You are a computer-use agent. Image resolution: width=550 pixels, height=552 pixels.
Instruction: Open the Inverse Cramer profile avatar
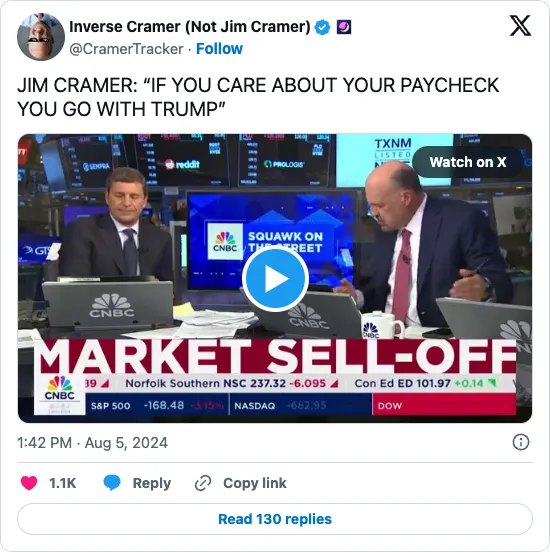[41, 37]
